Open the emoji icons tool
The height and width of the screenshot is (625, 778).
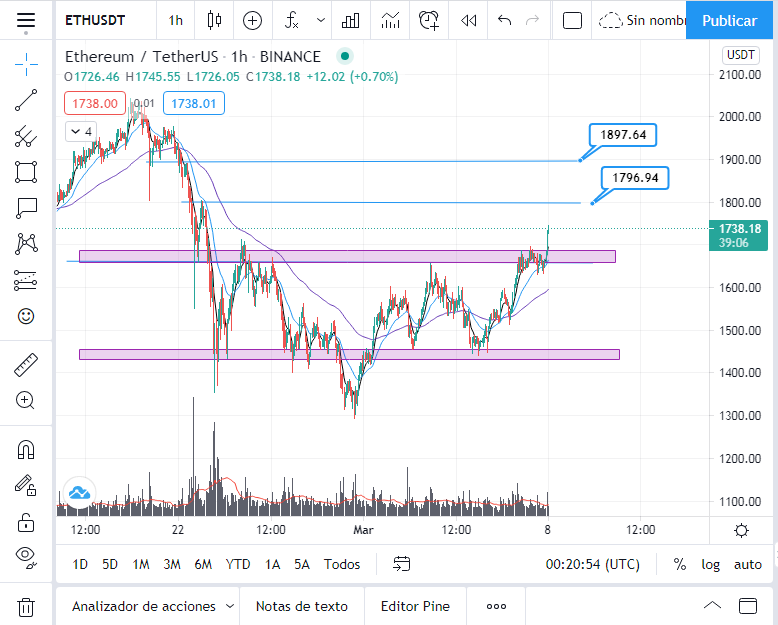click(x=26, y=316)
